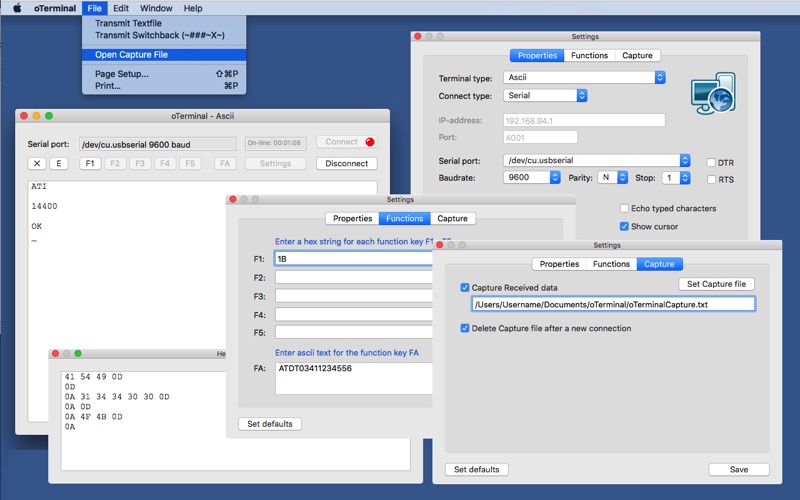800x500 pixels.
Task: Toggle the DTR checkbox
Action: [x=711, y=163]
